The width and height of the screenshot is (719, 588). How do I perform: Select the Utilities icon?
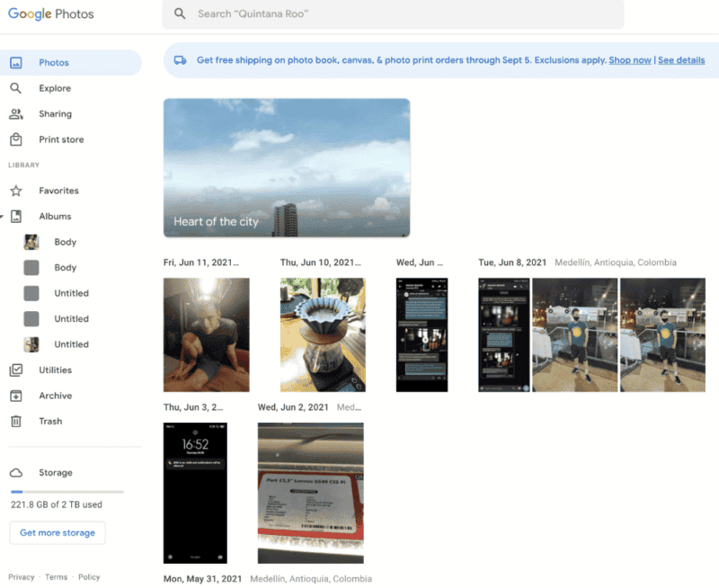click(x=18, y=370)
